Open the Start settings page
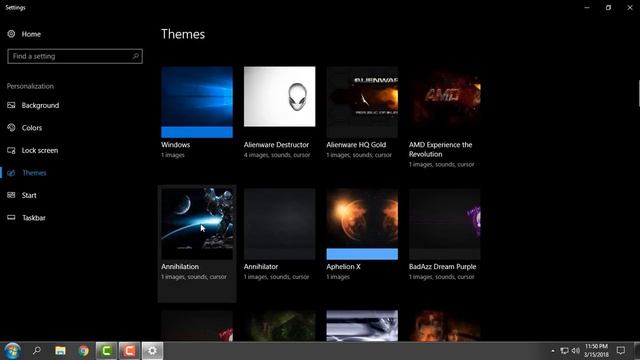Image resolution: width=640 pixels, height=360 pixels. coord(29,195)
